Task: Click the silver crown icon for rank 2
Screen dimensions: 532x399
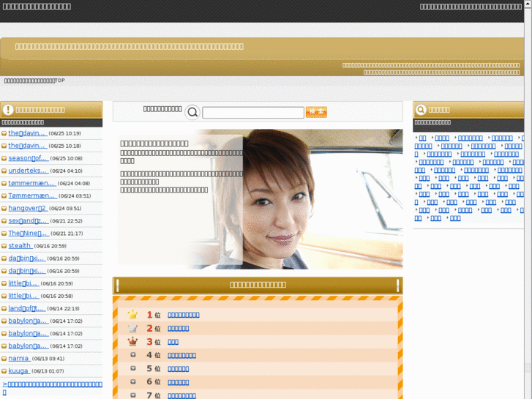Action: tap(132, 328)
